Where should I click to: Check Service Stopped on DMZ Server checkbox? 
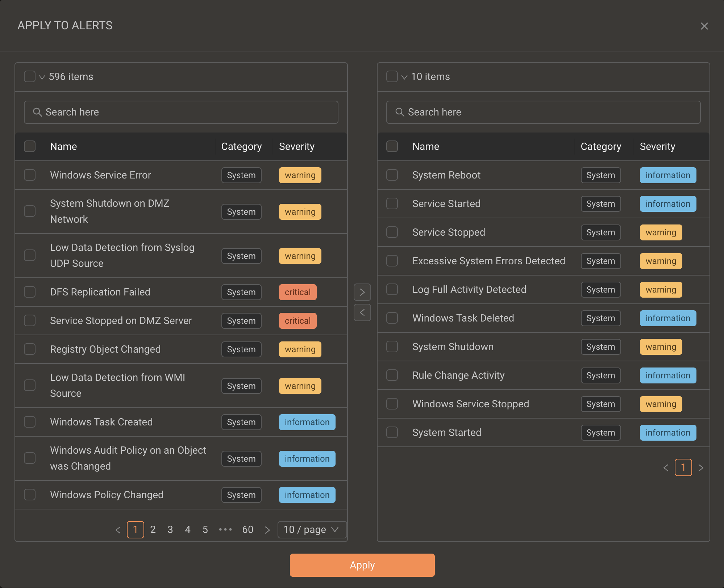coord(30,320)
